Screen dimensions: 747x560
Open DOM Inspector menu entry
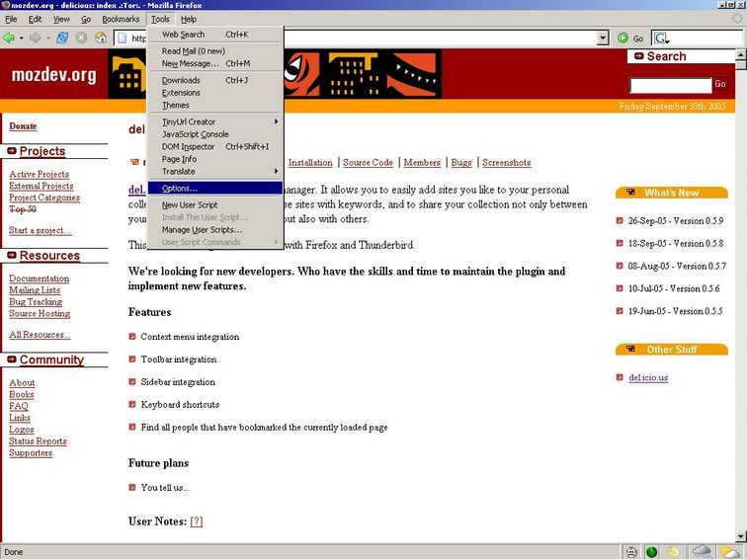[214, 146]
